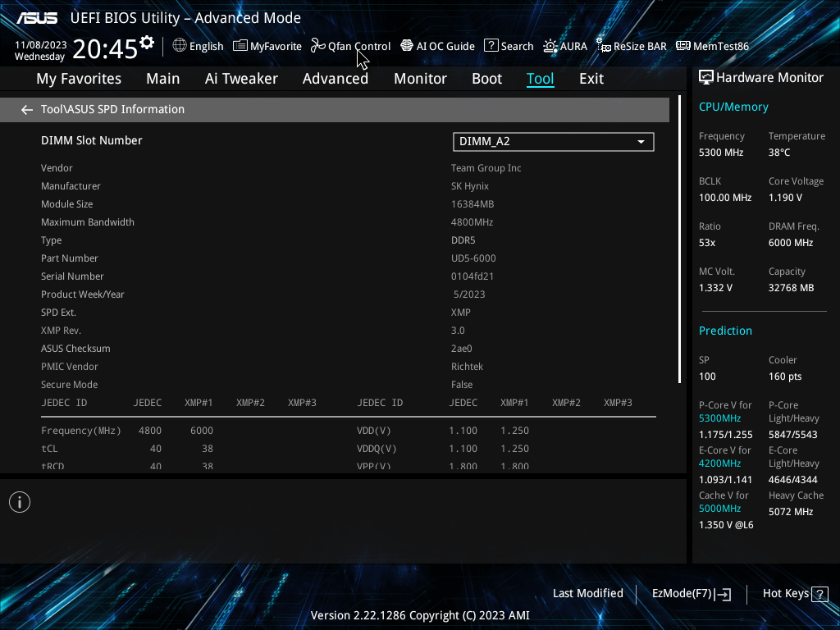Go back using the left arrow icon

pyautogui.click(x=27, y=110)
